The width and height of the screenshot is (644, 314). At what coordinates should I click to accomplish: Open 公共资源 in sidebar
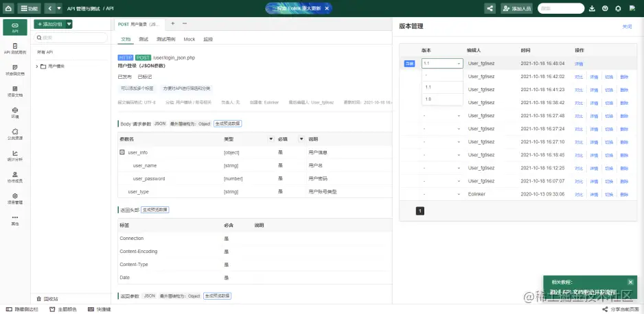15,134
